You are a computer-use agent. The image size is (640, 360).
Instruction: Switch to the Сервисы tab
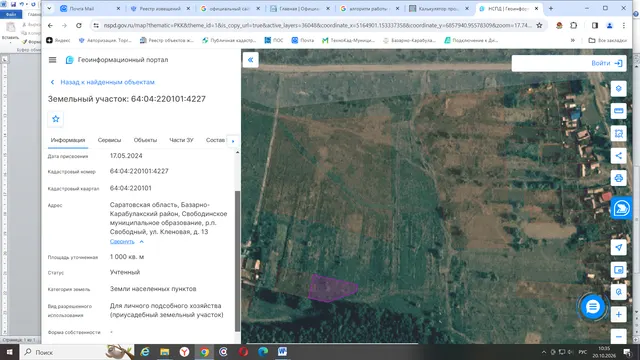click(109, 140)
